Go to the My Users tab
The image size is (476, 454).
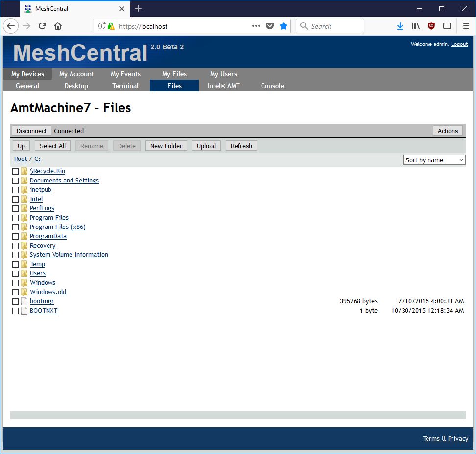click(223, 74)
